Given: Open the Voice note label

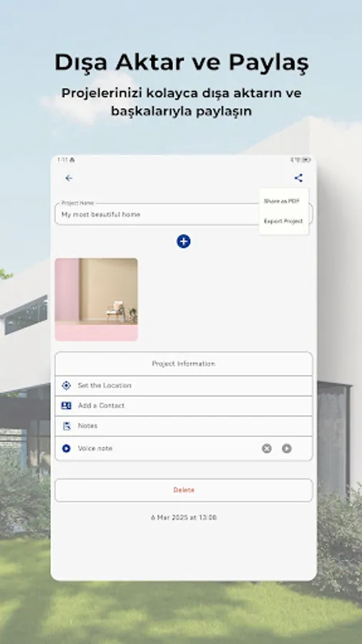Looking at the screenshot, I should pyautogui.click(x=95, y=449).
